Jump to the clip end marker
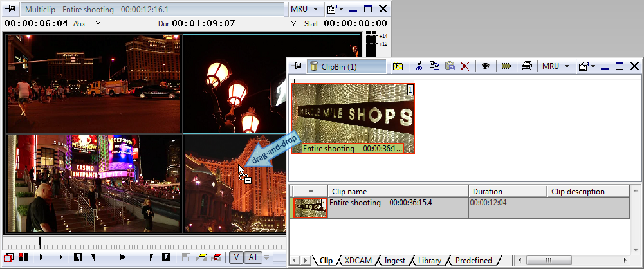The image size is (644, 269). (x=59, y=257)
